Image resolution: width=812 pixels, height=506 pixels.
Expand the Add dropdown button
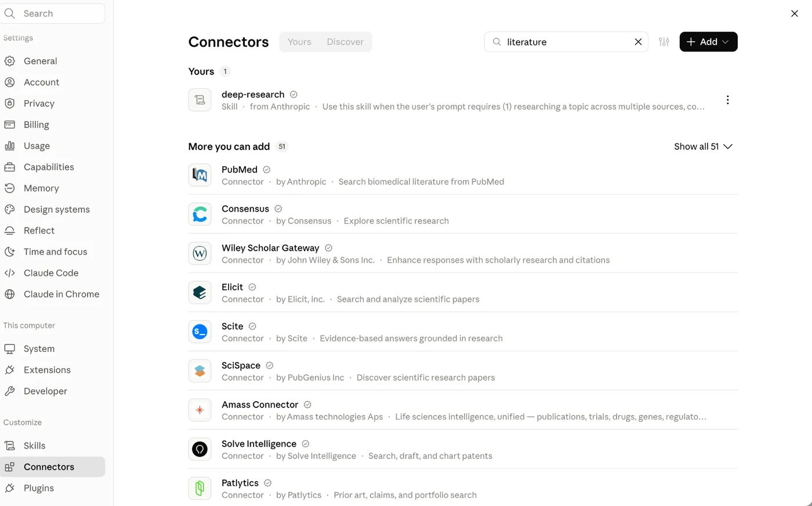click(708, 42)
